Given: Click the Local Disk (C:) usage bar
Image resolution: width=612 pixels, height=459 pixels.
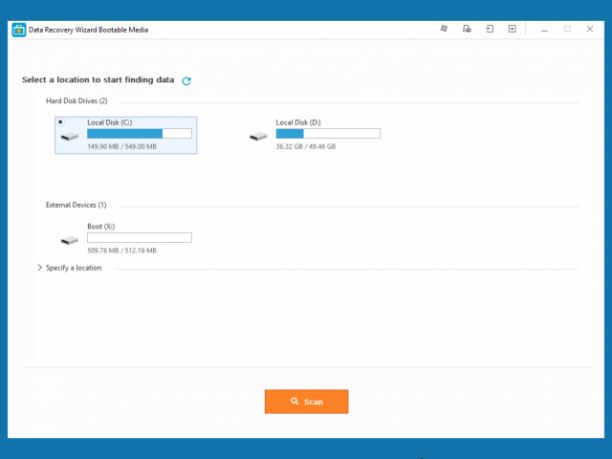Looking at the screenshot, I should (x=139, y=133).
